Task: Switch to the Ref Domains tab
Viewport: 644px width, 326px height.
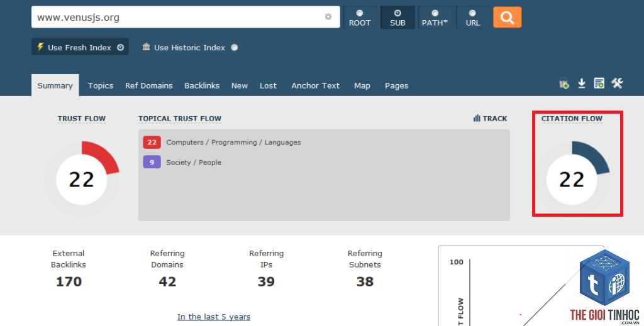Action: point(148,85)
